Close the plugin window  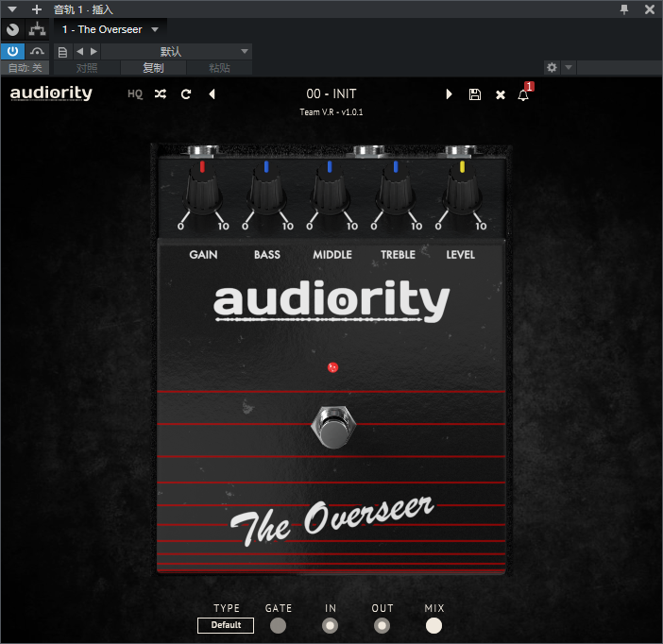click(650, 9)
